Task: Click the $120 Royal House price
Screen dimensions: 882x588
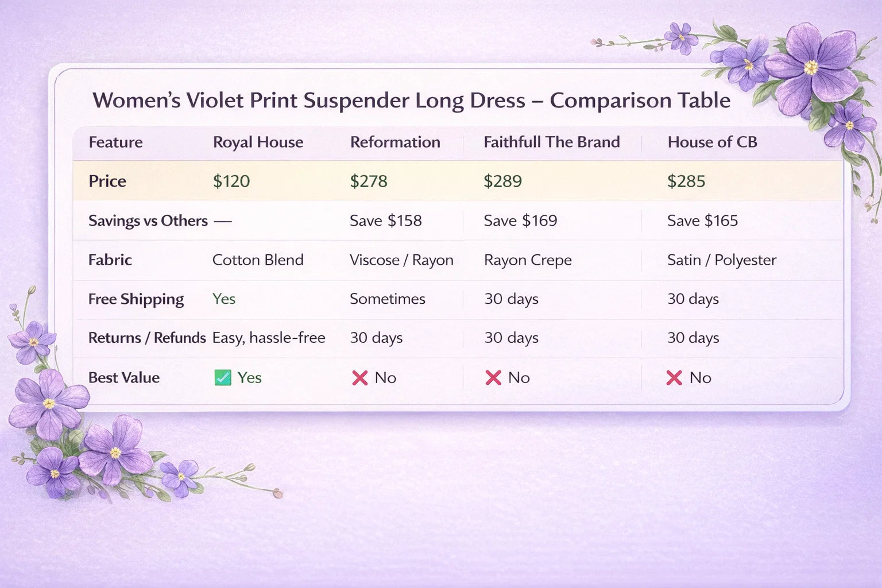Action: pos(231,181)
